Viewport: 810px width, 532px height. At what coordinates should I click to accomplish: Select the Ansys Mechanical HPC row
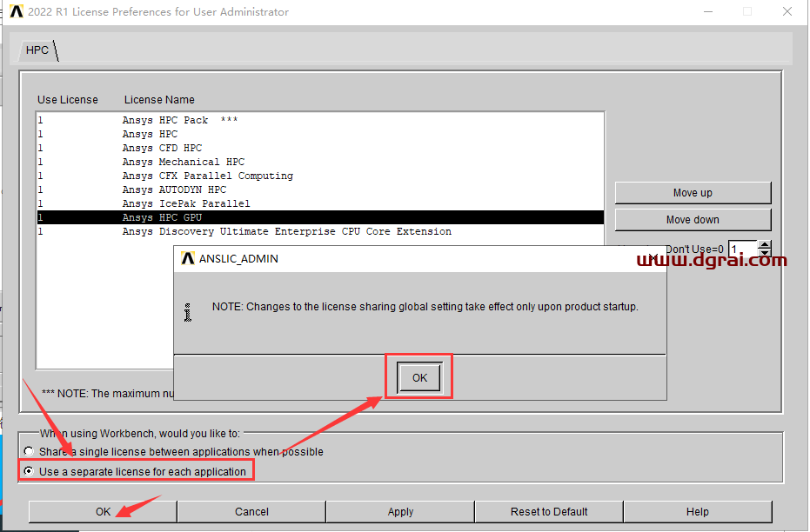tap(320, 162)
